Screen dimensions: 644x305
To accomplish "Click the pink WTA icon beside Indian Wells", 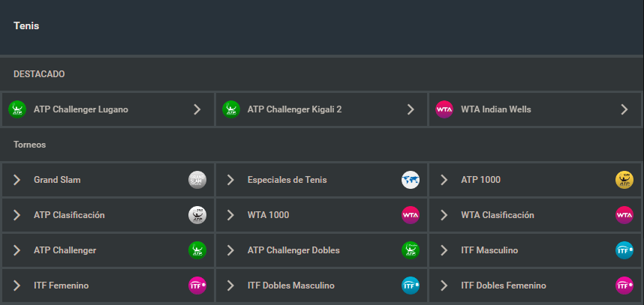I will pyautogui.click(x=444, y=109).
